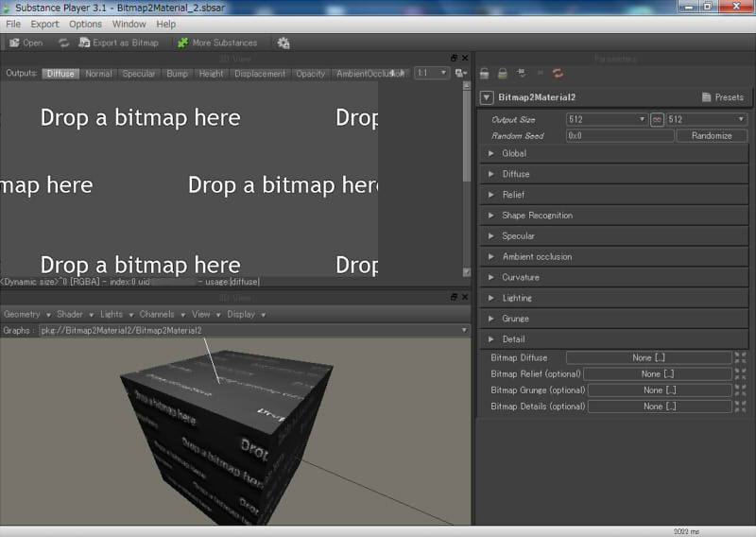Close the 2D View panel
This screenshot has width=756, height=537.
pos(465,58)
